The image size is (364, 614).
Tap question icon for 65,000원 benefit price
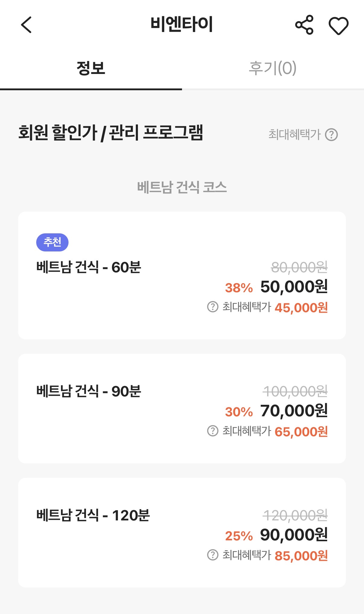(212, 431)
